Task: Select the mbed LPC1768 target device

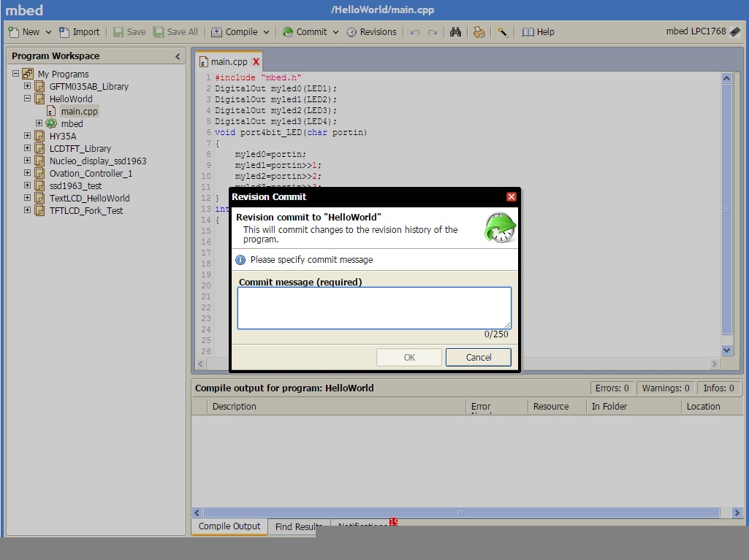Action: point(703,31)
